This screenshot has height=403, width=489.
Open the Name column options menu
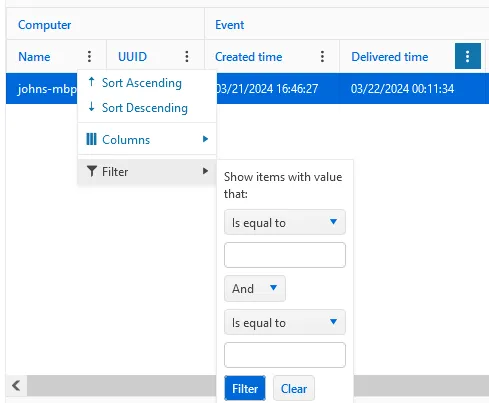click(x=89, y=56)
